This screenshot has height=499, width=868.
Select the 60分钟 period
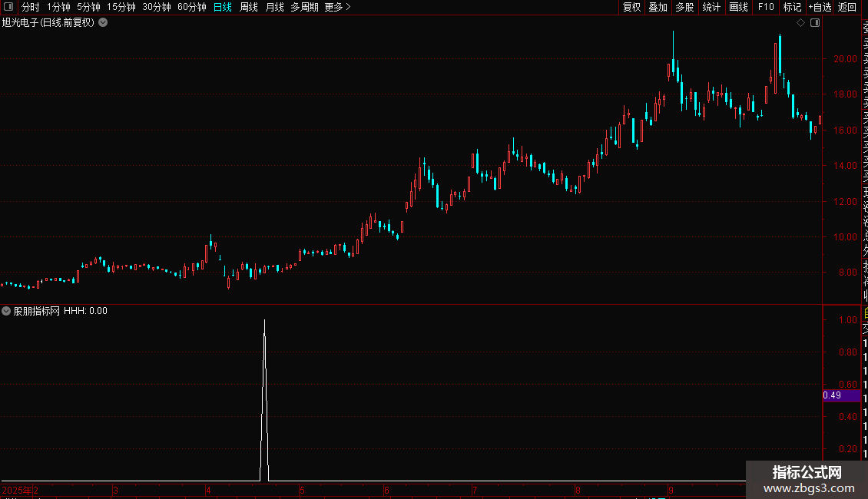pyautogui.click(x=191, y=7)
